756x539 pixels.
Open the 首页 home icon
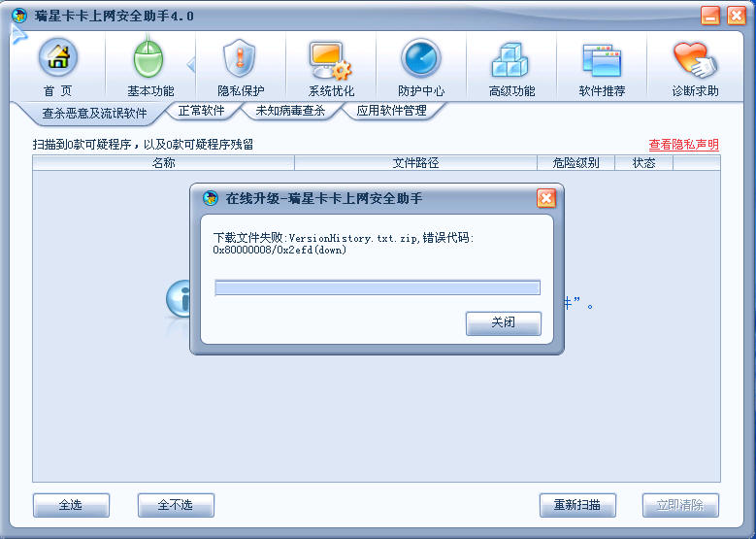(x=58, y=58)
